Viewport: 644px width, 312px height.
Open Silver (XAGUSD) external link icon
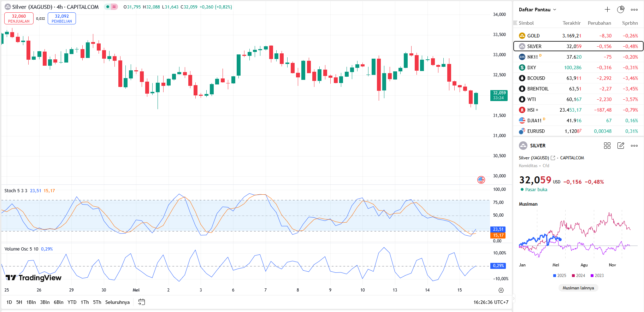[553, 158]
